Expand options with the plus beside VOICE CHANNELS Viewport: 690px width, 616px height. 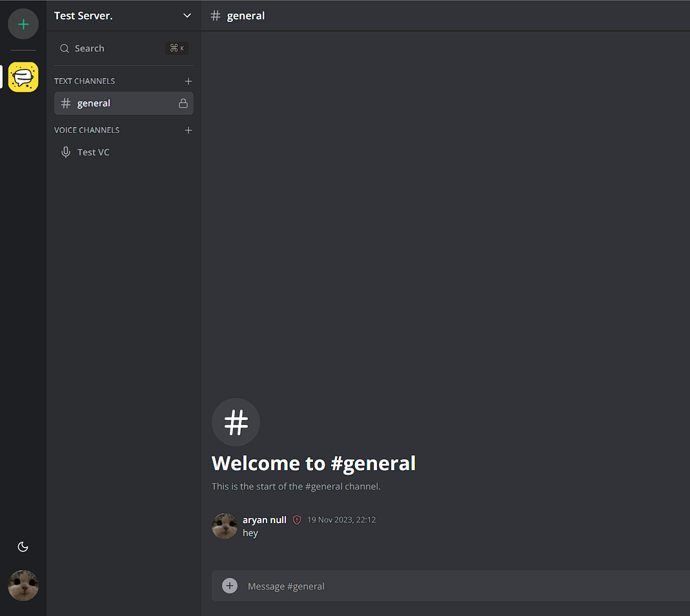click(188, 130)
